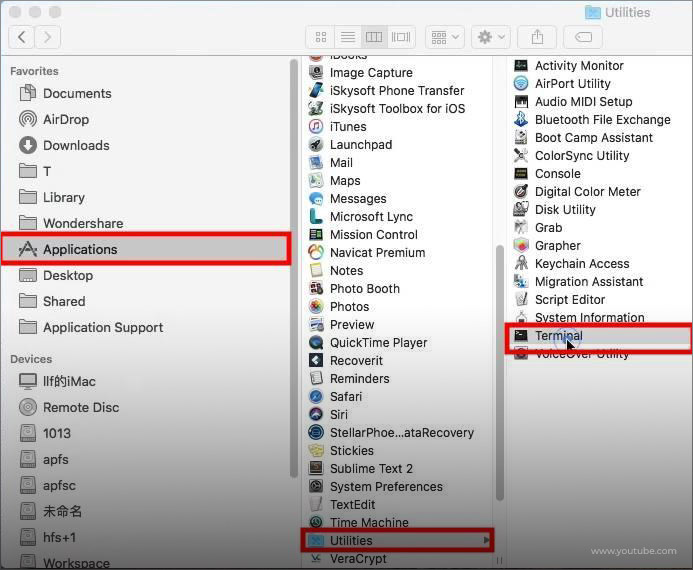
Task: Select QuickTime Player app
Action: 368,342
